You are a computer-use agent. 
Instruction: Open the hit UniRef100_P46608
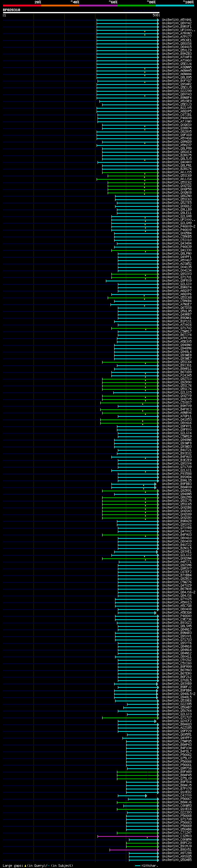(x=176, y=118)
